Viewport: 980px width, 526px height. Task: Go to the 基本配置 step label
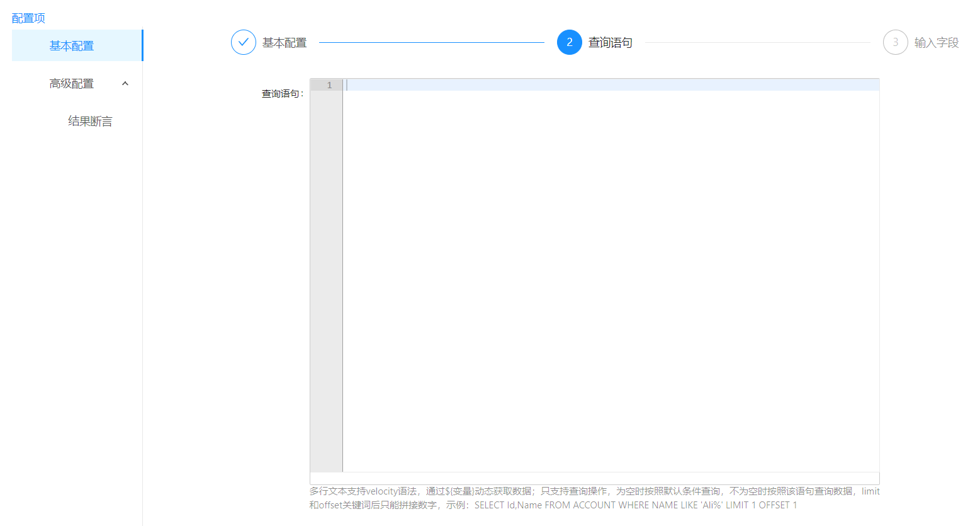click(x=284, y=43)
